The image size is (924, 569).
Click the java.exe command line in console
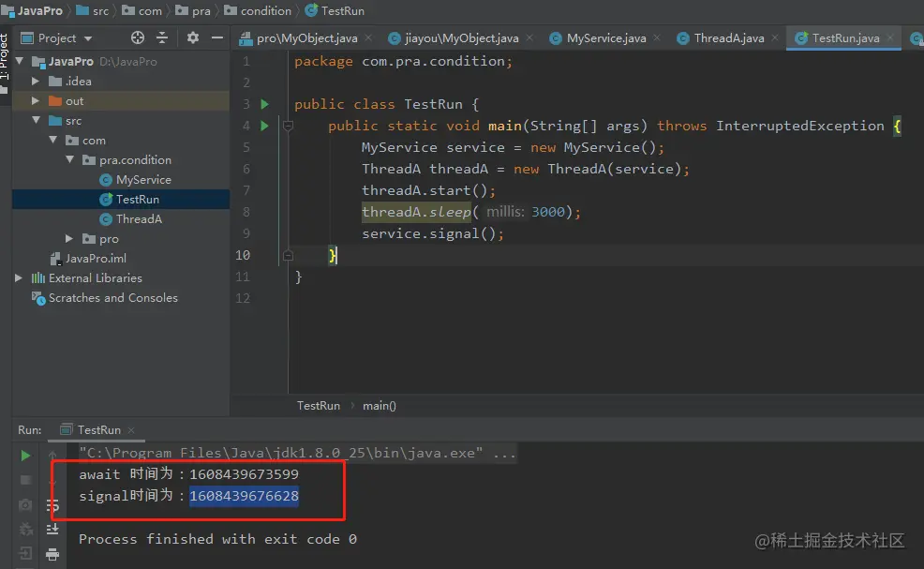298,453
